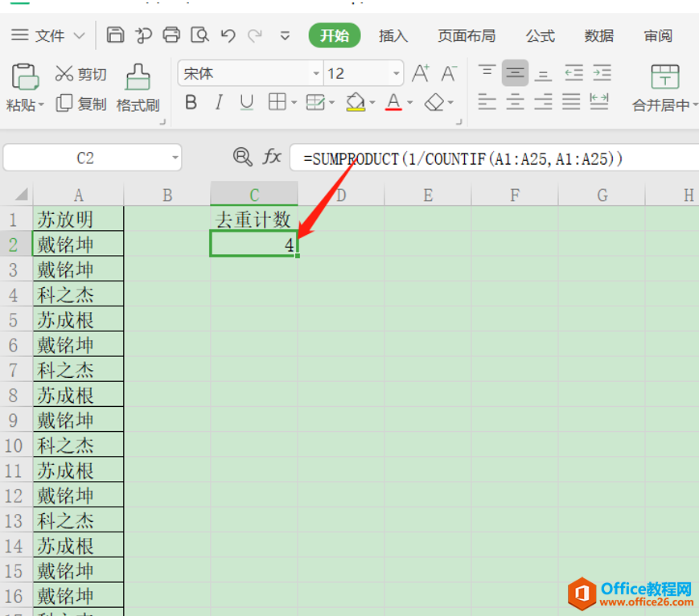Image resolution: width=699 pixels, height=616 pixels.
Task: Increase font size with larger A icon
Action: tap(420, 74)
